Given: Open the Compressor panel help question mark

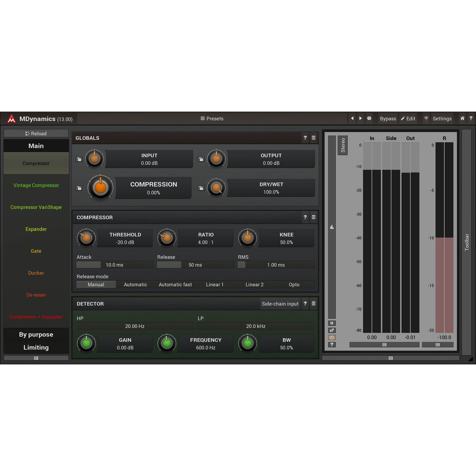Looking at the screenshot, I should click(305, 217).
